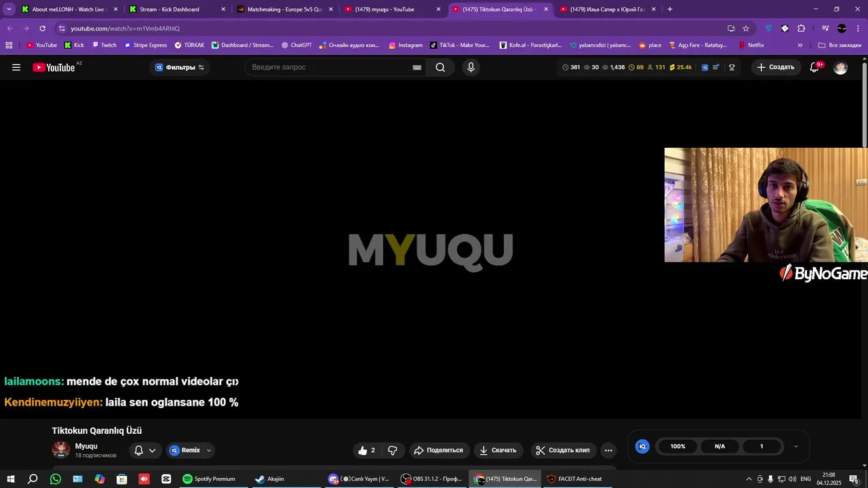Open YouTube notifications bell

815,67
